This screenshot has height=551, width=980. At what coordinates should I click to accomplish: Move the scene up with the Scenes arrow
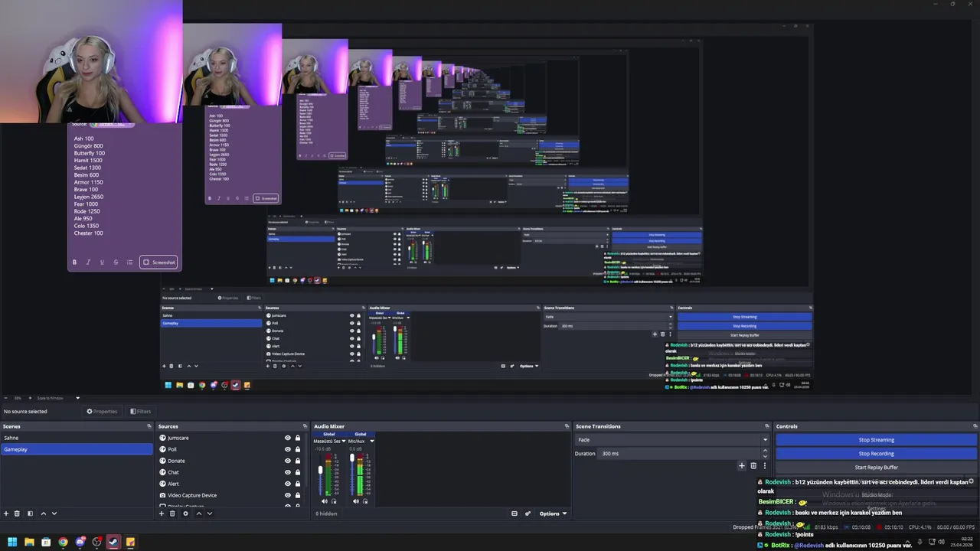pyautogui.click(x=43, y=514)
